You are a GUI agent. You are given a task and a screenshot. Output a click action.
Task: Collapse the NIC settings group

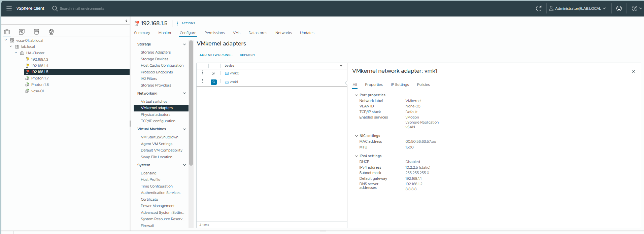357,136
